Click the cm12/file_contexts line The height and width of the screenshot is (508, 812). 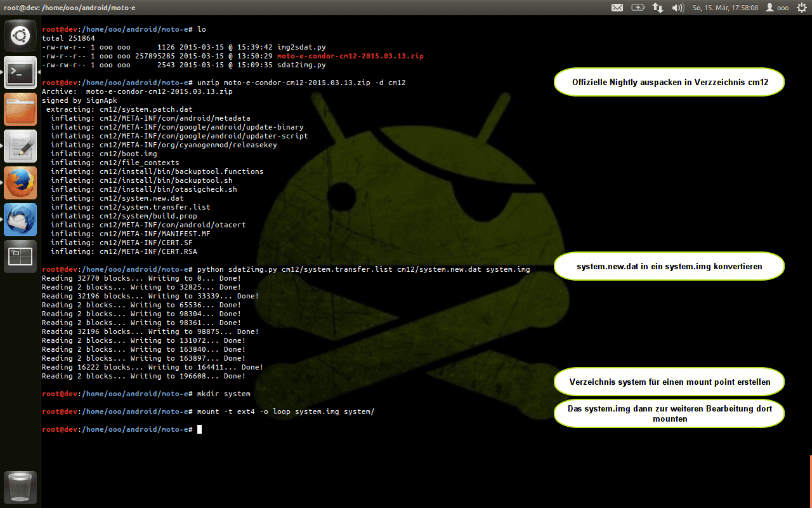coord(115,163)
